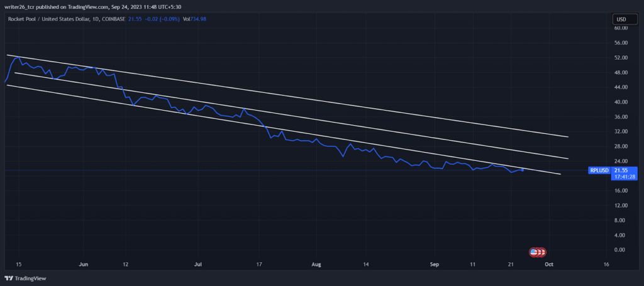
Task: Click the 40.00 price axis label
Action: coord(621,102)
